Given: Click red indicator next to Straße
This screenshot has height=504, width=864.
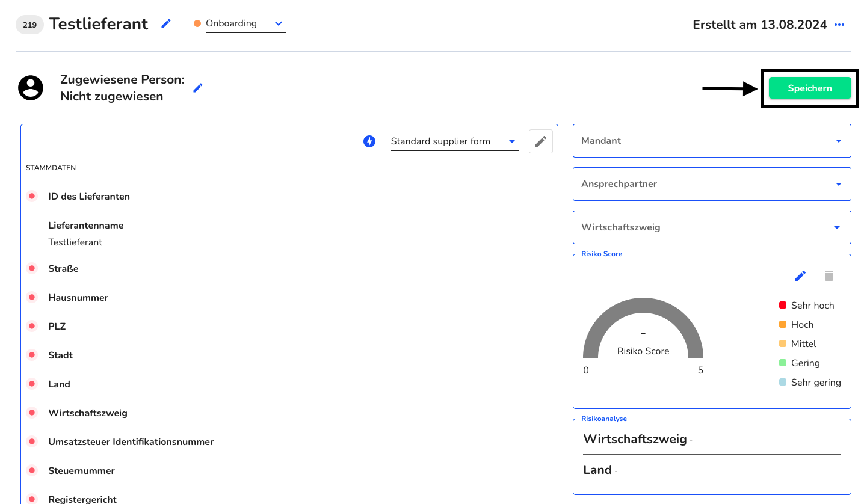Looking at the screenshot, I should [32, 268].
